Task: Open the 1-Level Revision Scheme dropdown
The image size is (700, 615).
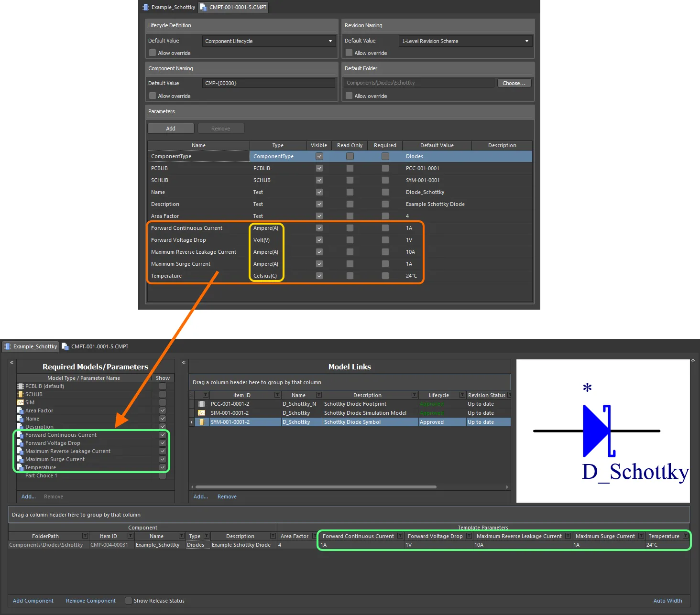Action: [526, 41]
